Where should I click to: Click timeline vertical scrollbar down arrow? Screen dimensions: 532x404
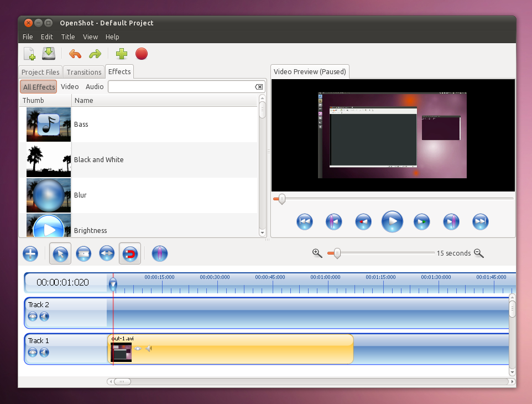pos(512,372)
